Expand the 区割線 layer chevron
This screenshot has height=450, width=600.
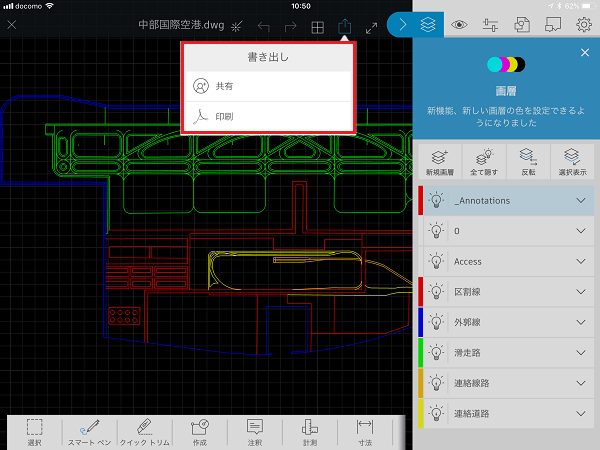(581, 292)
